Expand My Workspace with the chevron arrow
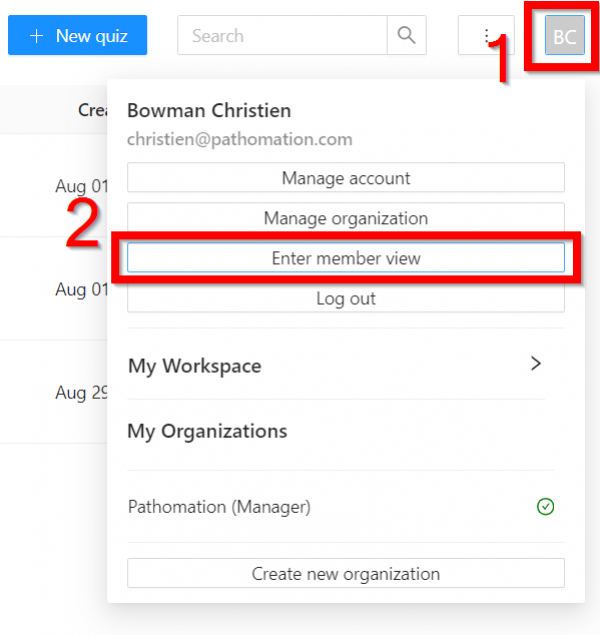The width and height of the screenshot is (600, 635). click(536, 364)
